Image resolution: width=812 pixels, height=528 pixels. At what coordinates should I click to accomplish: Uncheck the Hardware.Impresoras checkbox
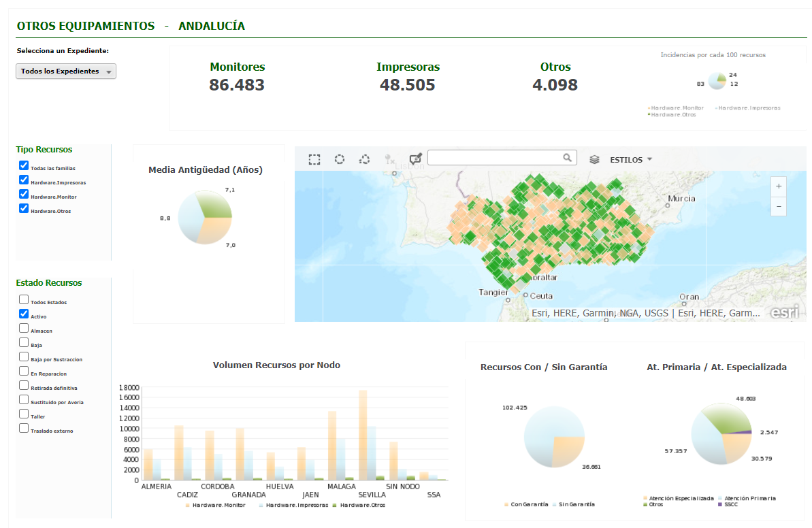24,180
